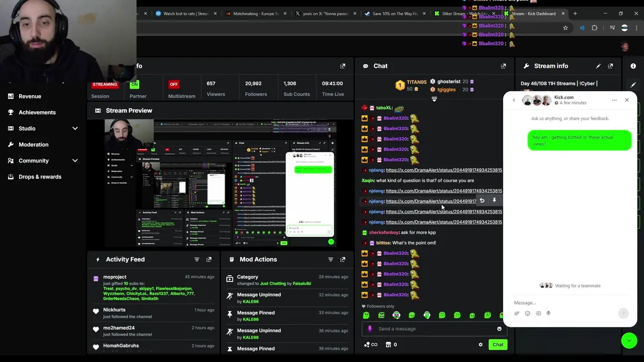Image resolution: width=644 pixels, height=362 pixels.
Task: Send the support widget message arrow
Action: 623,313
